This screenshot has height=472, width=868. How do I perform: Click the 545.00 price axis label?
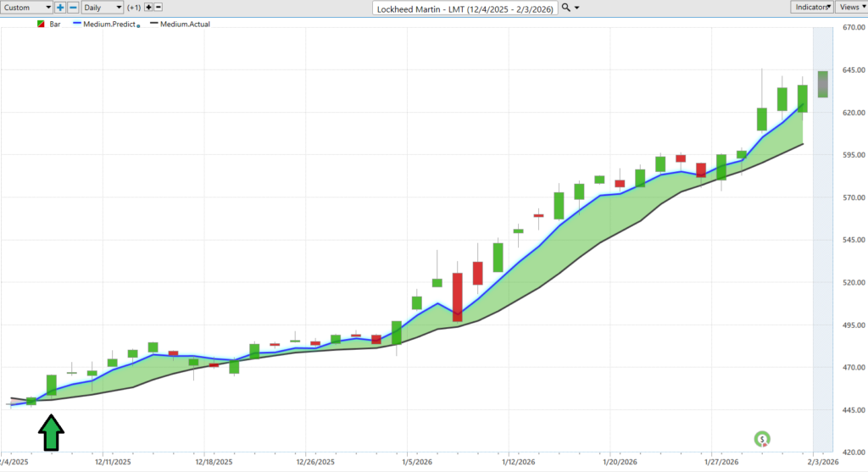853,240
